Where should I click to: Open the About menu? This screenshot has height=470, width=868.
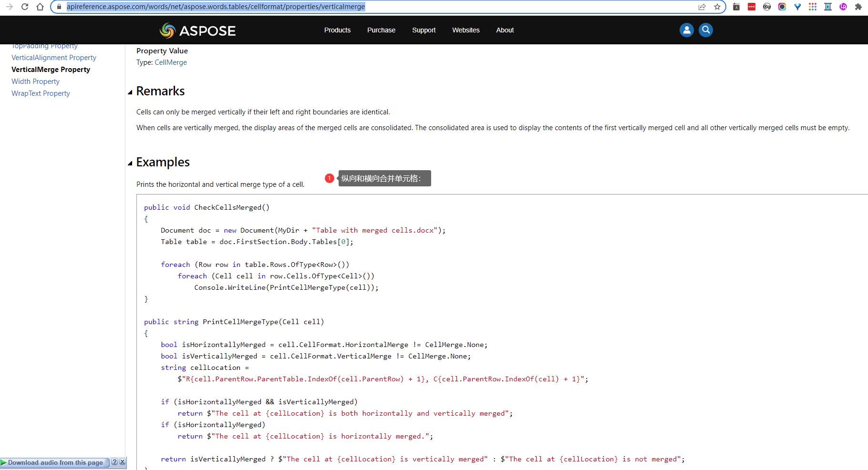pos(505,30)
